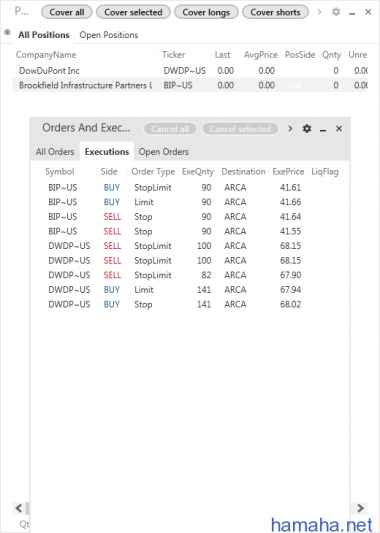Select DWDP~US Limit execution at 67.94
This screenshot has width=380, height=533.
[x=190, y=290]
